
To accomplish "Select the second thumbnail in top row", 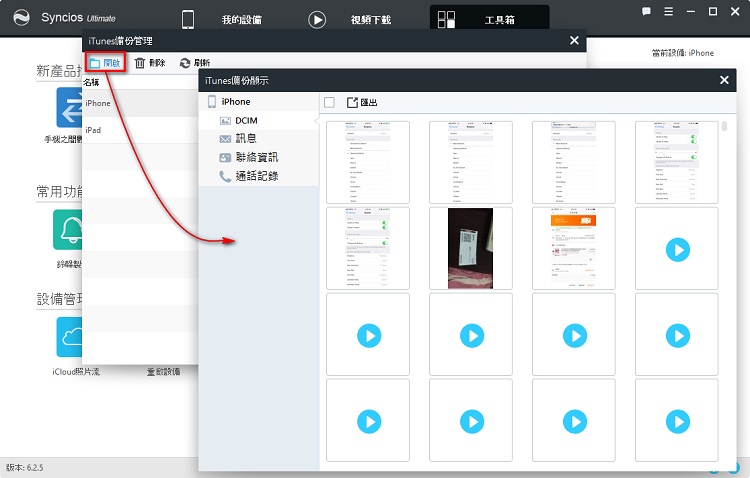I will tap(471, 162).
